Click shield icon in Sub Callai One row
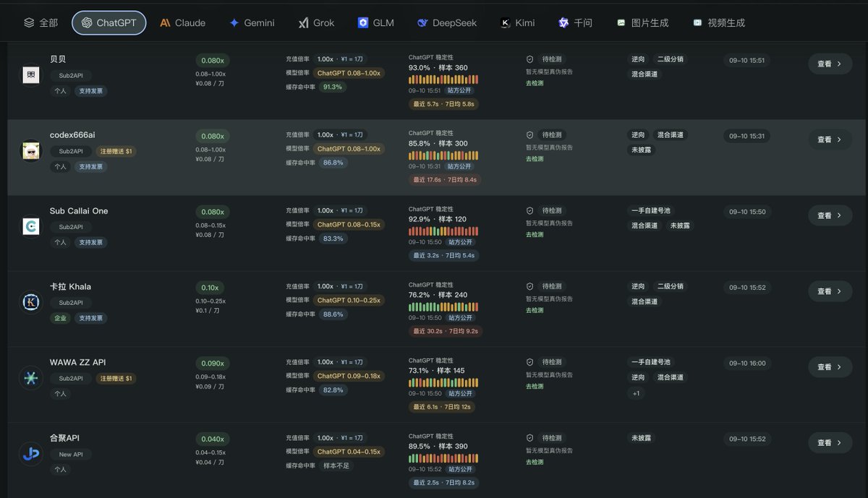 point(530,211)
